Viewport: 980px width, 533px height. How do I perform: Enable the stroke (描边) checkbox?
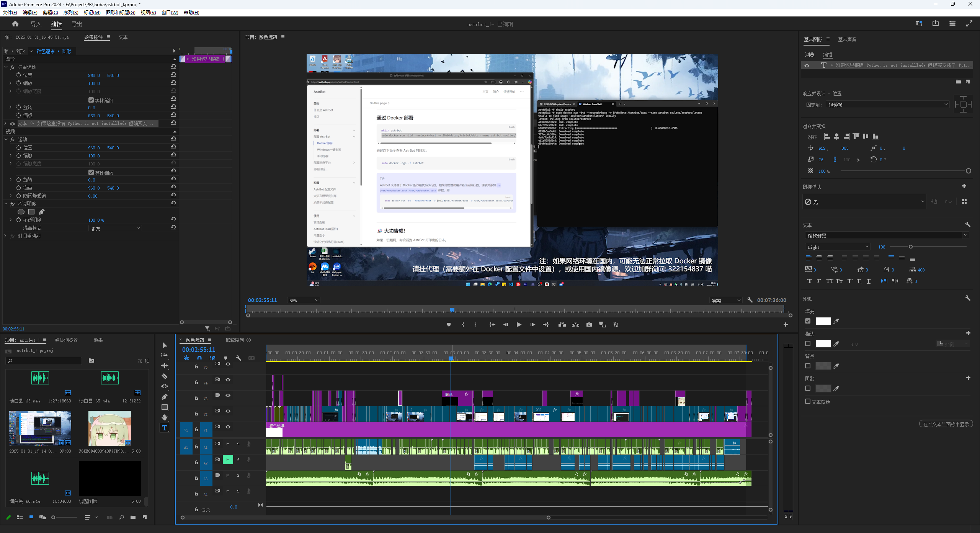[x=808, y=344]
